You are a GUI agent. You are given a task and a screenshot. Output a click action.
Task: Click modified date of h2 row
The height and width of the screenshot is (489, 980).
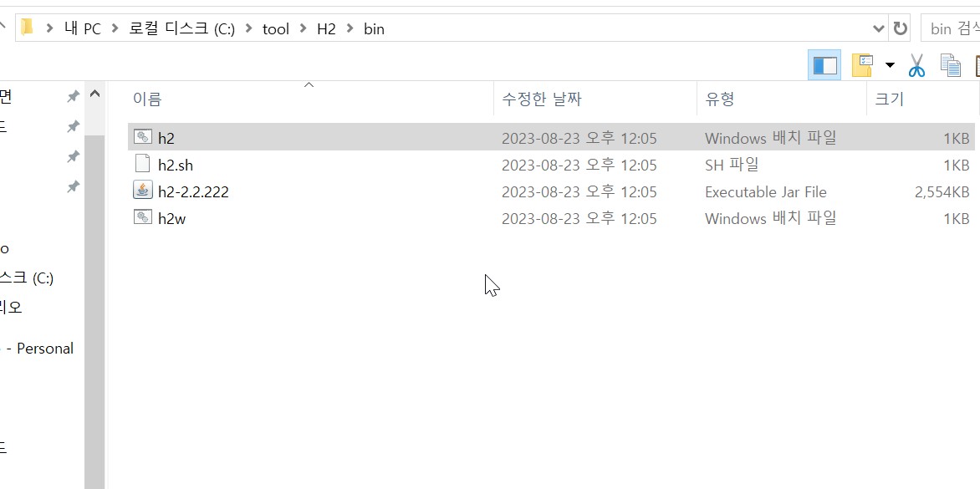[579, 138]
